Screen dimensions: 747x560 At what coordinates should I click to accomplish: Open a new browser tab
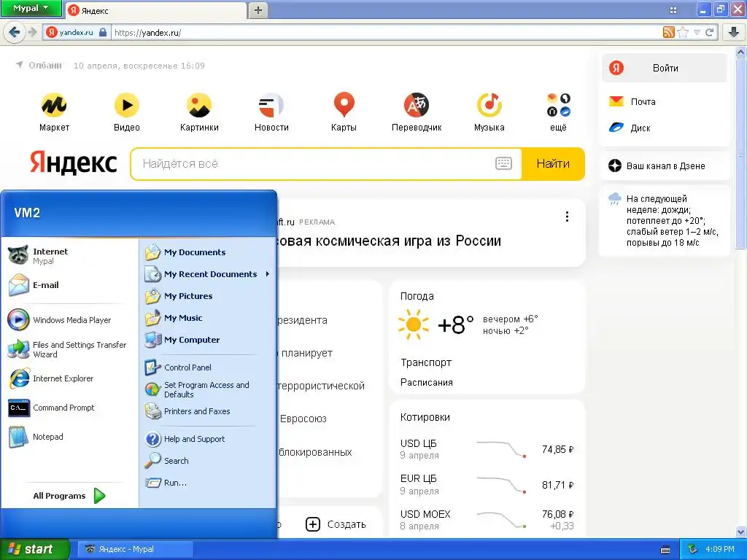pos(258,9)
